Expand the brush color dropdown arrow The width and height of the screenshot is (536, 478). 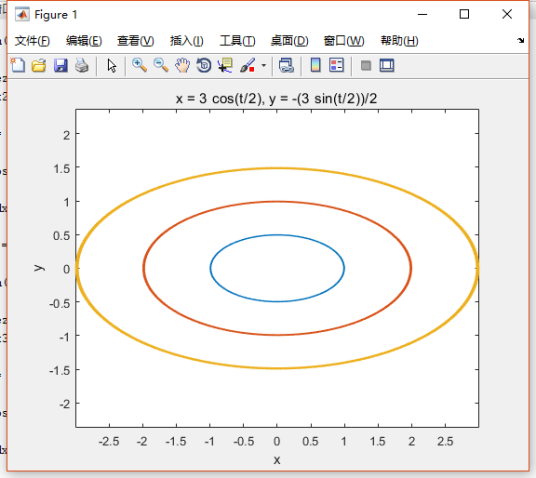tap(264, 65)
